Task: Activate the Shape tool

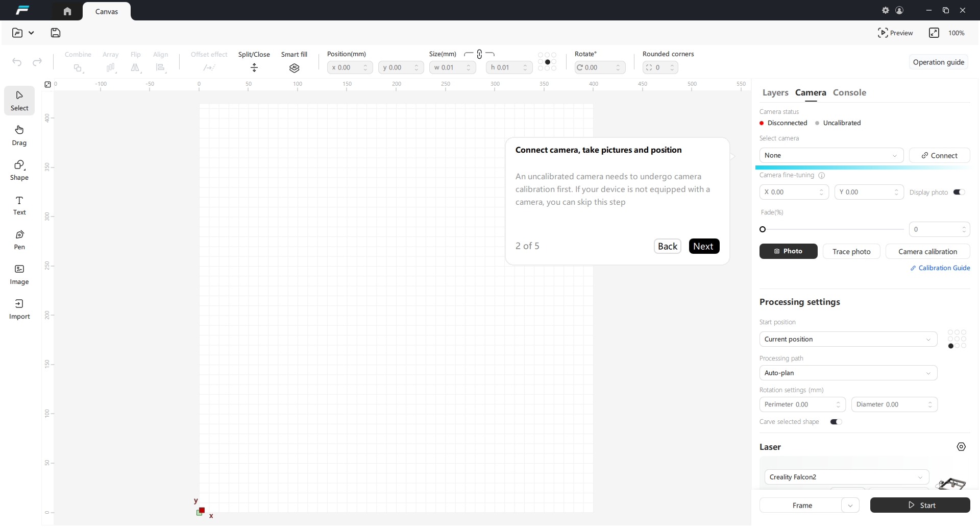Action: pyautogui.click(x=19, y=170)
